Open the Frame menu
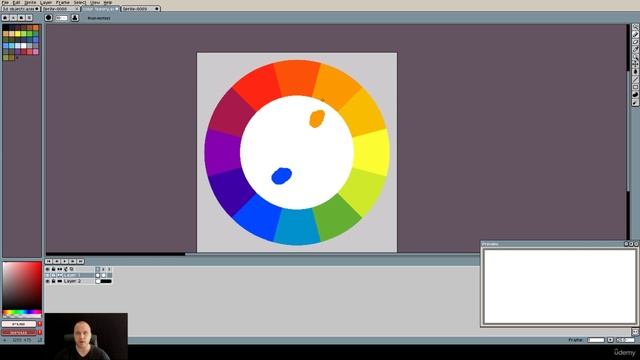Image resolution: width=640 pixels, height=360 pixels. 62,2
